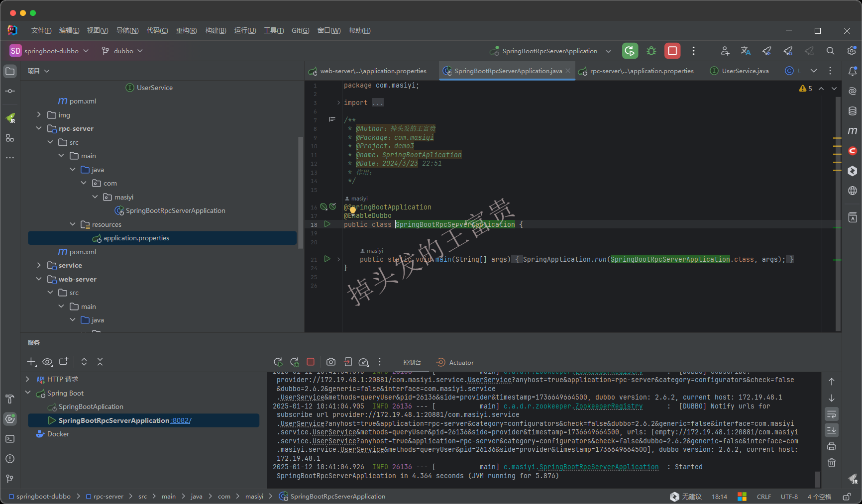
Task: Switch to UserService.java tab
Action: [739, 71]
